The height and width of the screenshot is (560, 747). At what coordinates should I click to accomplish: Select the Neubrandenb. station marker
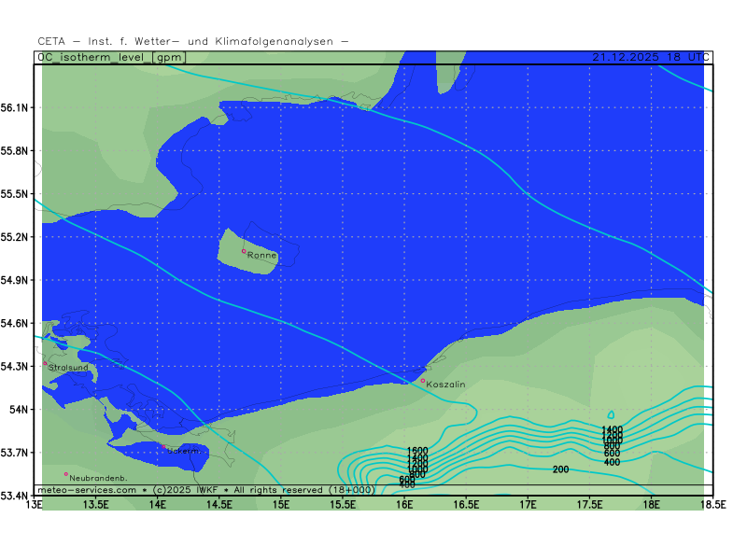pyautogui.click(x=66, y=474)
